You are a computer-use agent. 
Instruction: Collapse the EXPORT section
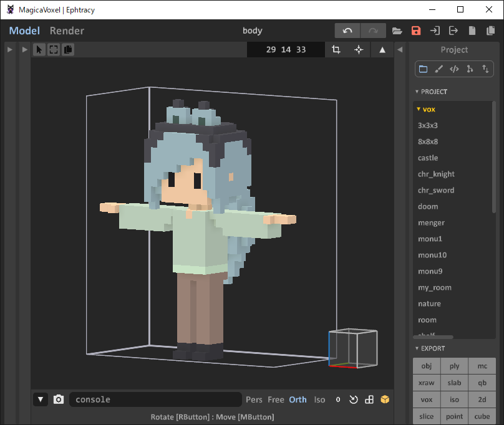[x=417, y=348]
